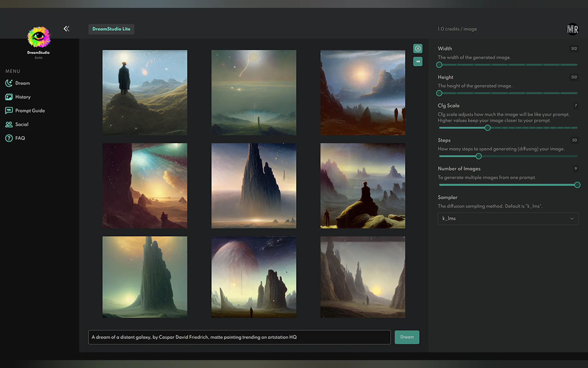This screenshot has width=588, height=368.
Task: Click the rewind icon button beside gallery
Action: [418, 62]
